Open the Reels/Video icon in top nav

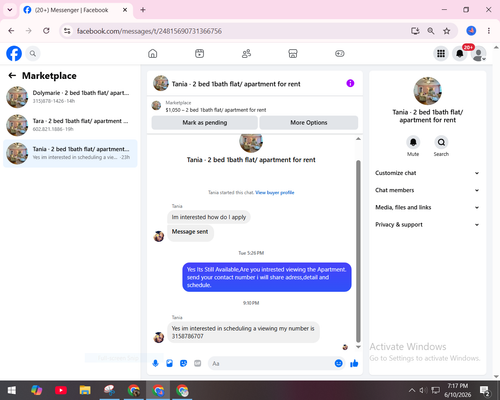(199, 53)
